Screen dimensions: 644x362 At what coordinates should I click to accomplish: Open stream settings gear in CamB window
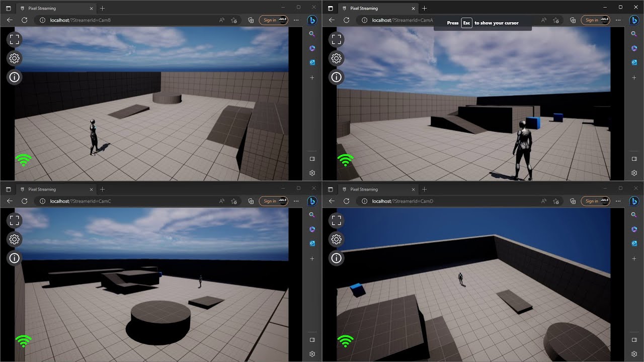[15, 58]
